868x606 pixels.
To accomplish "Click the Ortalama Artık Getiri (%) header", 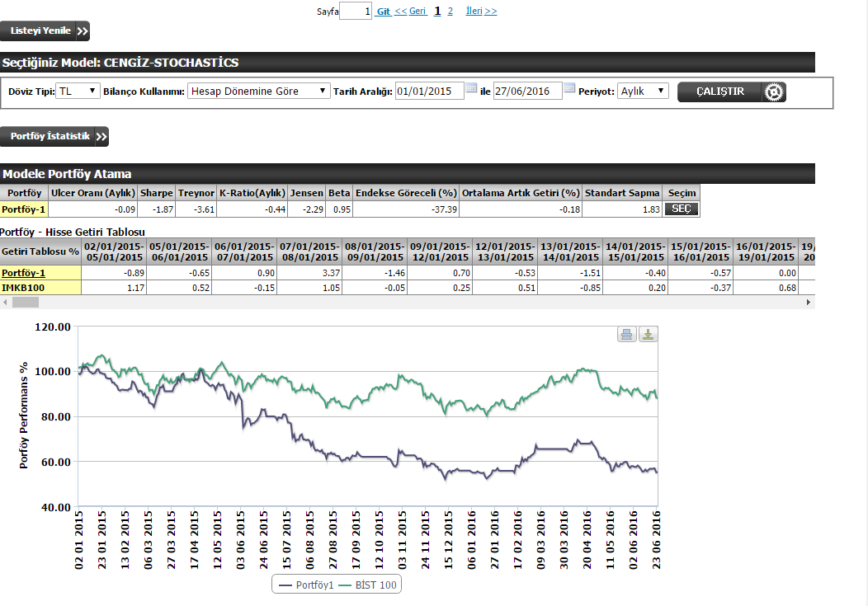I will click(521, 192).
